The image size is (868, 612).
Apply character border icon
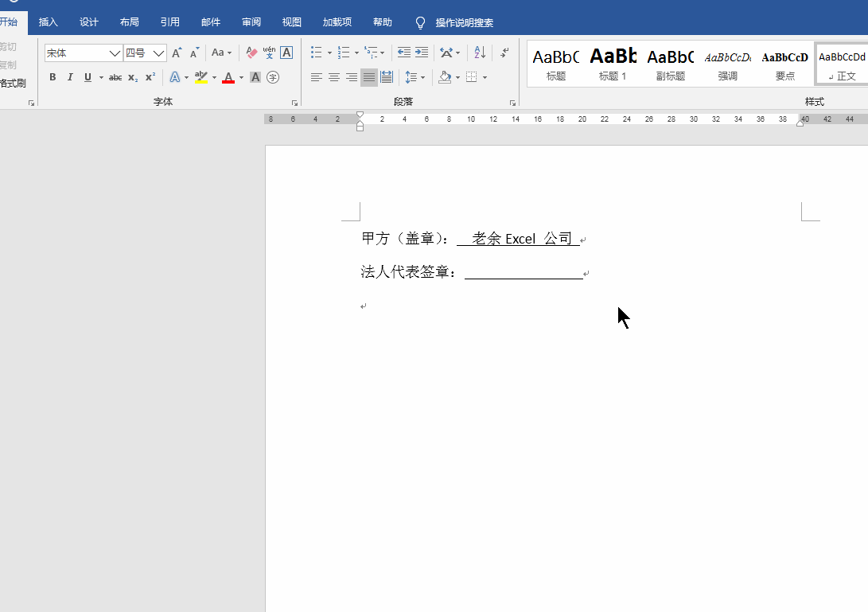pyautogui.click(x=286, y=53)
